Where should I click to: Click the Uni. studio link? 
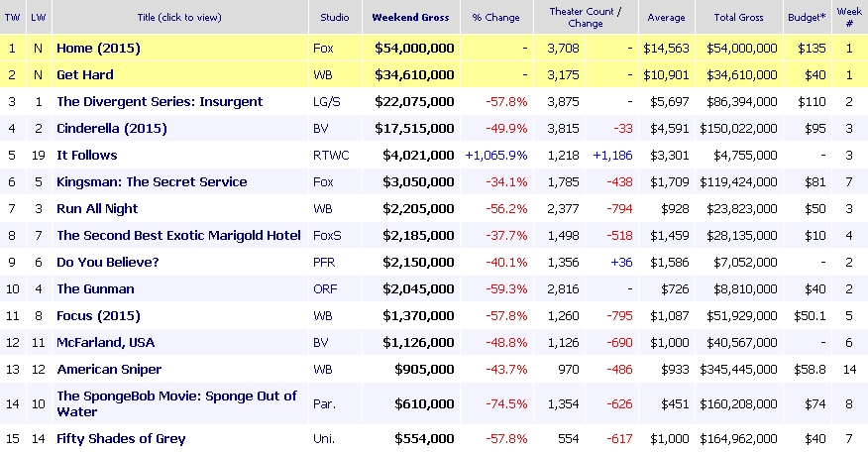324,439
